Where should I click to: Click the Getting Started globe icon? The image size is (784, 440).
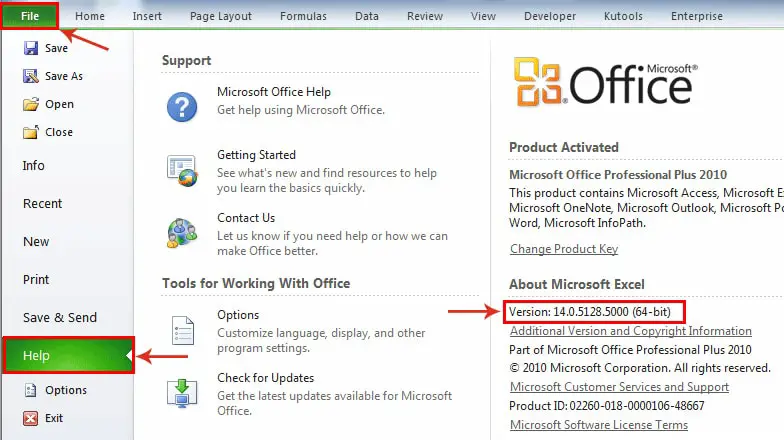point(182,170)
